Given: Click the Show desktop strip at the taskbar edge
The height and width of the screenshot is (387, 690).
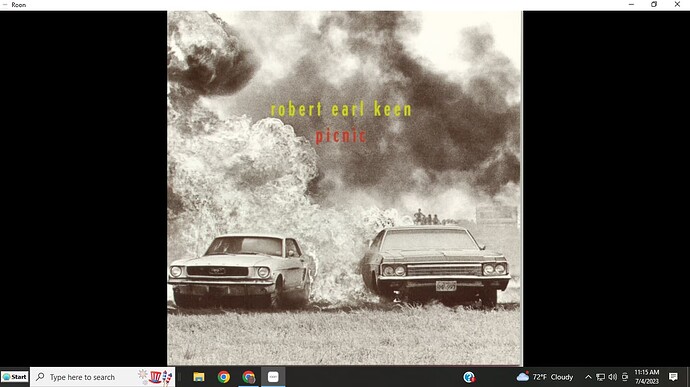Looking at the screenshot, I should 688,377.
